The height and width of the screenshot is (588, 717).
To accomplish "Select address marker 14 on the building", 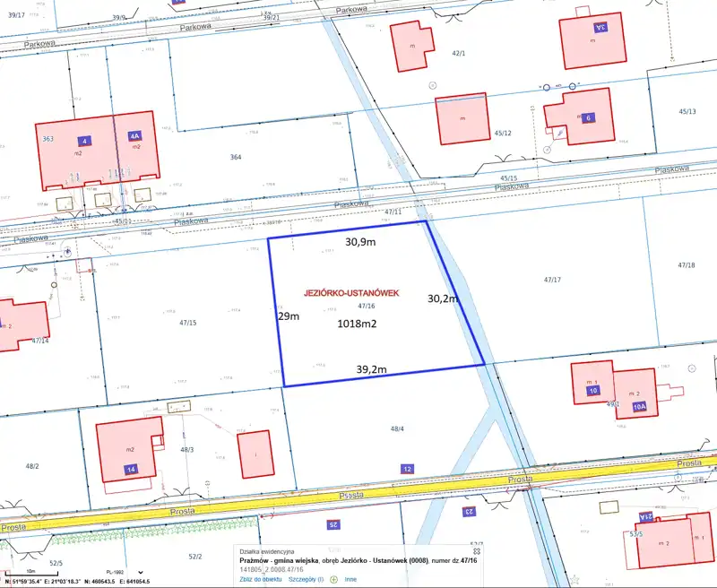I will (x=130, y=470).
